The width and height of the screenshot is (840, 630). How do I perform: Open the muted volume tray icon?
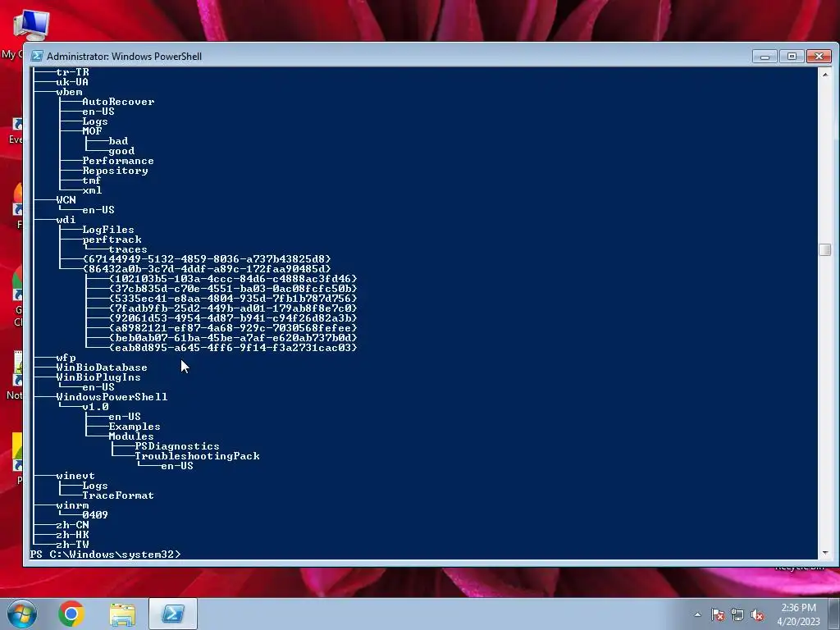[x=757, y=614]
